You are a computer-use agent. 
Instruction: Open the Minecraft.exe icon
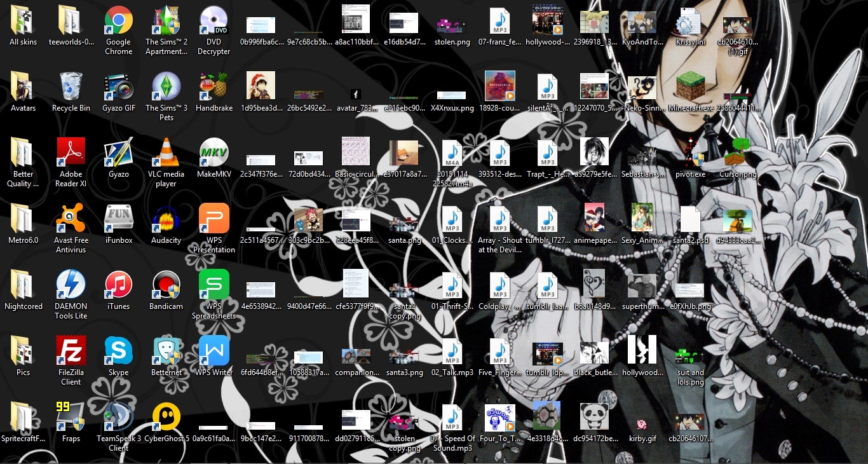690,87
